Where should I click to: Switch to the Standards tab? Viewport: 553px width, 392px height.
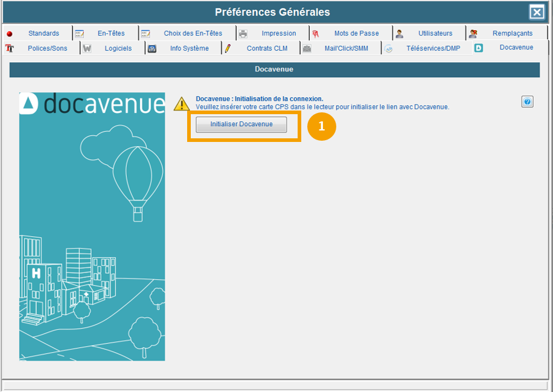tap(43, 33)
